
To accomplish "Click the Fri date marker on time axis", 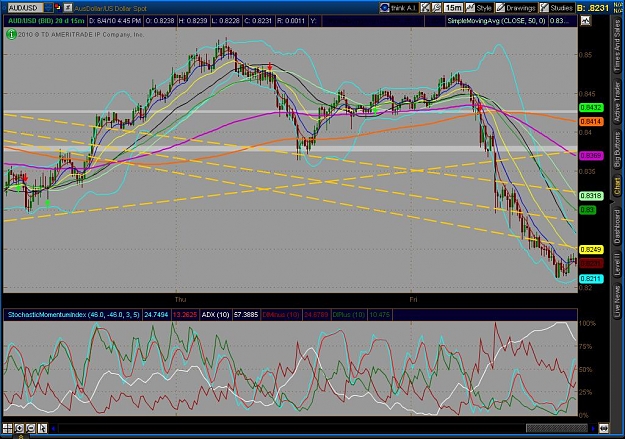I will [413, 299].
